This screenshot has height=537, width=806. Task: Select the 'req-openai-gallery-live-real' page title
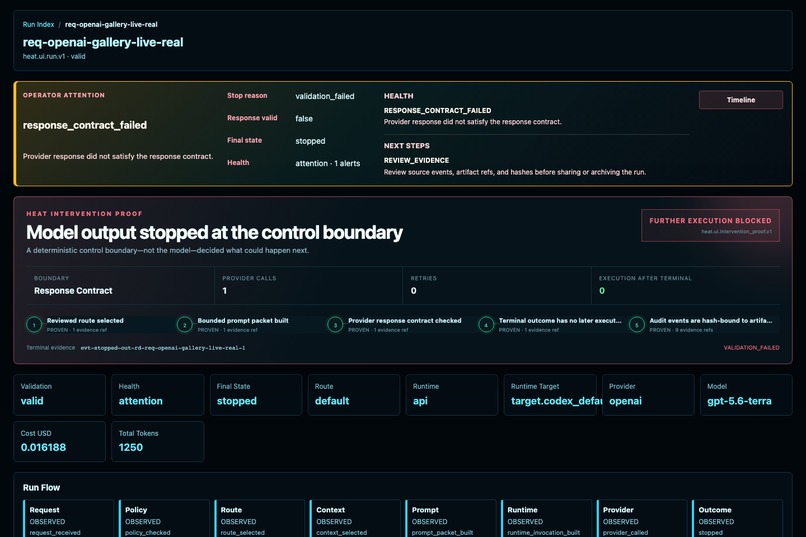point(103,42)
